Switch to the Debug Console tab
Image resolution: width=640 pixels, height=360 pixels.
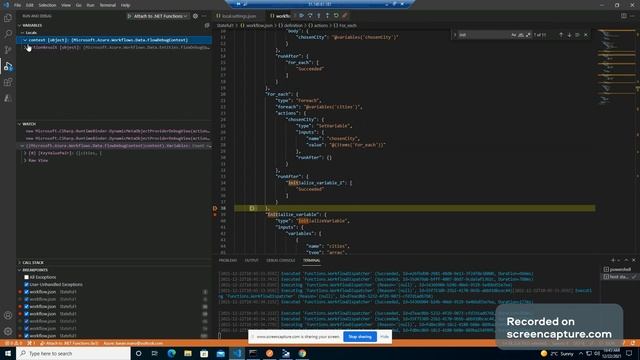[x=280, y=260]
